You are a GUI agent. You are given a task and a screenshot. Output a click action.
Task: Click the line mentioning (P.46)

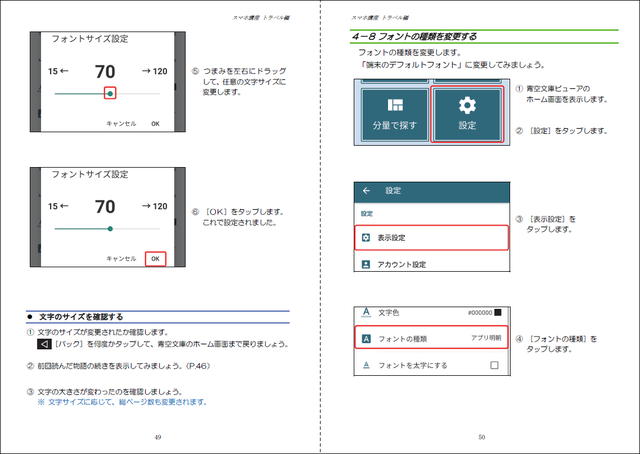pos(124,366)
